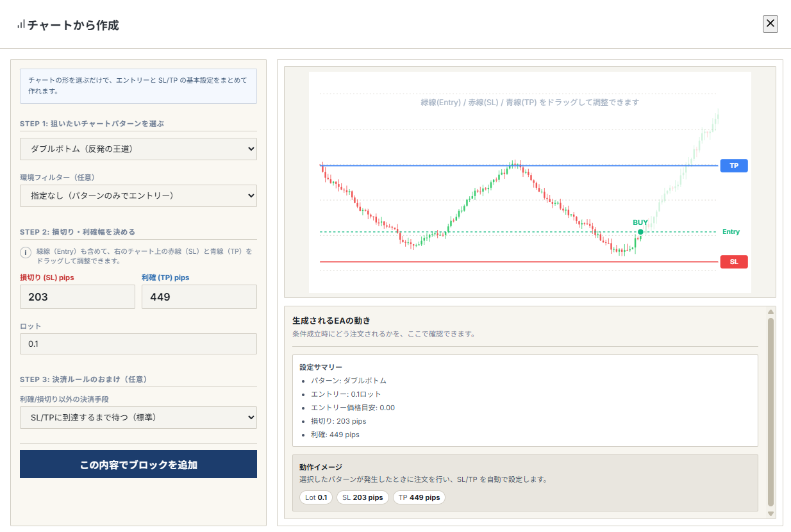The height and width of the screenshot is (532, 791).
Task: Select the ロット input field
Action: (x=138, y=344)
